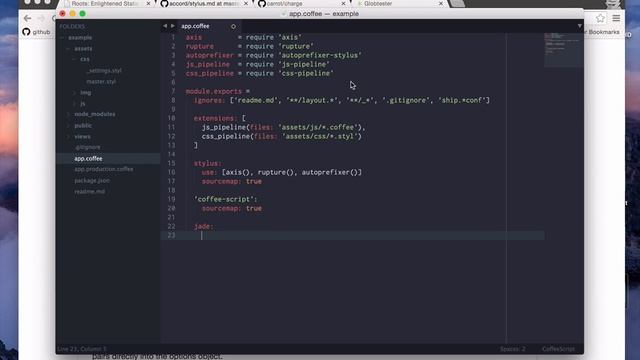640x360 pixels.
Task: Click the 'coffee-script': line in code
Action: pos(226,199)
